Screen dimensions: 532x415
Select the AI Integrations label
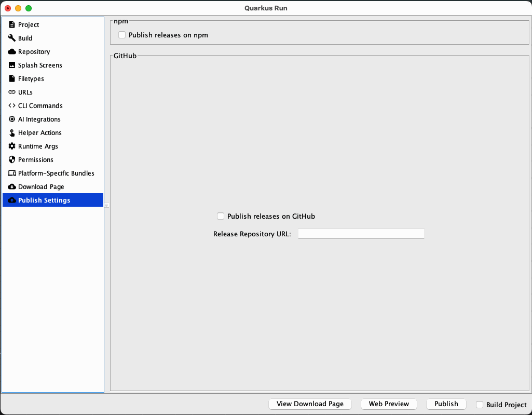point(39,119)
